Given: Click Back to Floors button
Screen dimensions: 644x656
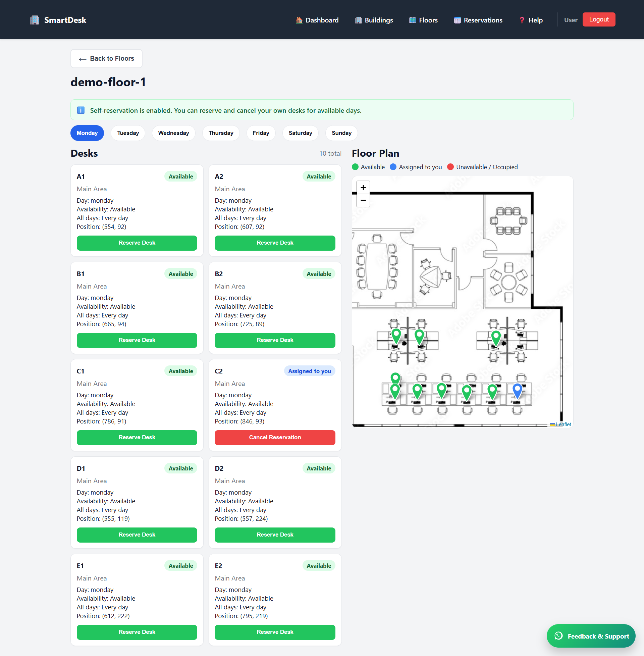Looking at the screenshot, I should (106, 58).
